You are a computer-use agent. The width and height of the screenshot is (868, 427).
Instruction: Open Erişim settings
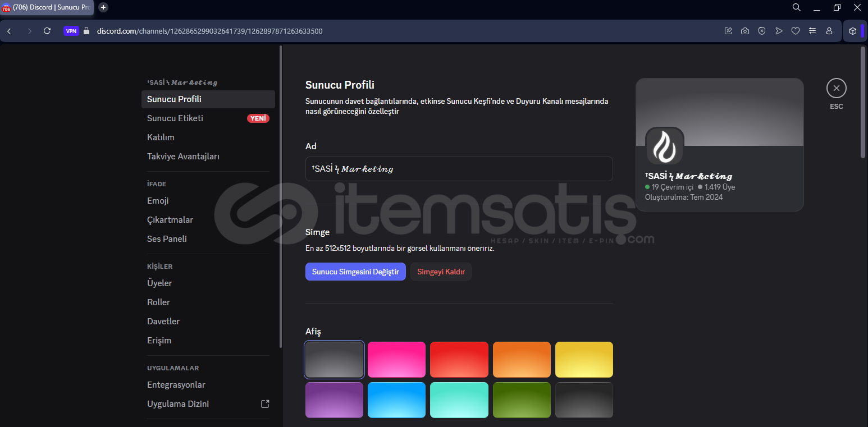pyautogui.click(x=208, y=341)
